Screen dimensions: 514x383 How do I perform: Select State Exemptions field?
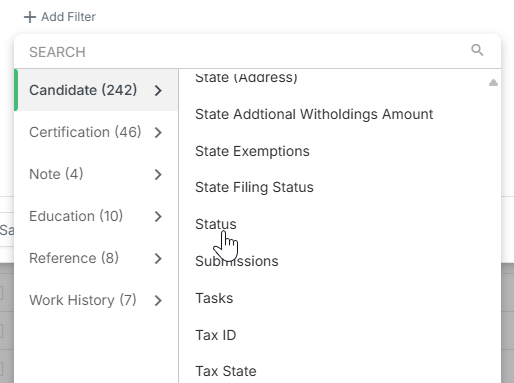pyautogui.click(x=252, y=151)
